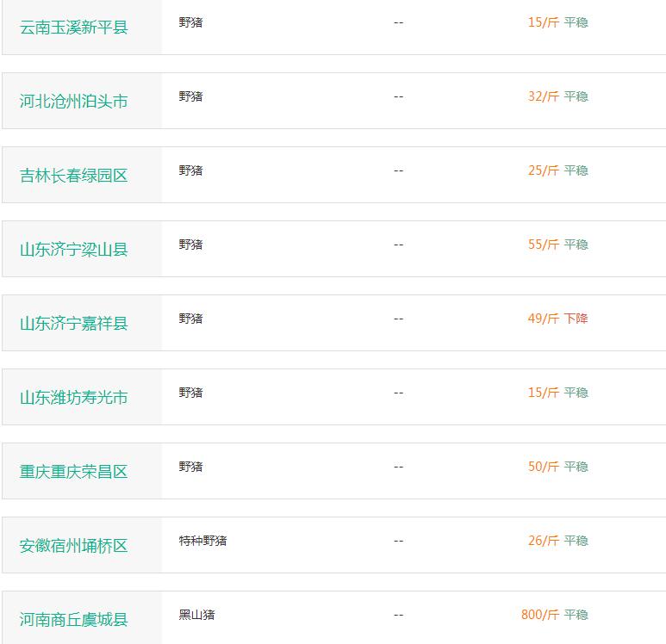The height and width of the screenshot is (644, 666).
Task: Click the 26/斤 price in the 埇桥区 row
Action: 544,541
